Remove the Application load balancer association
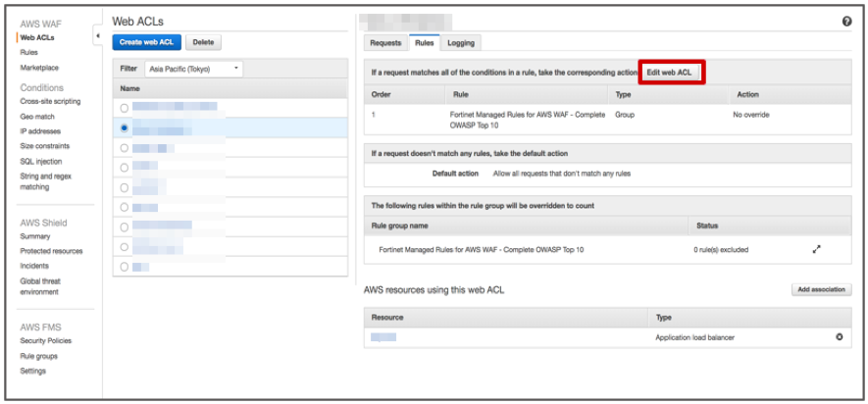 [x=839, y=337]
